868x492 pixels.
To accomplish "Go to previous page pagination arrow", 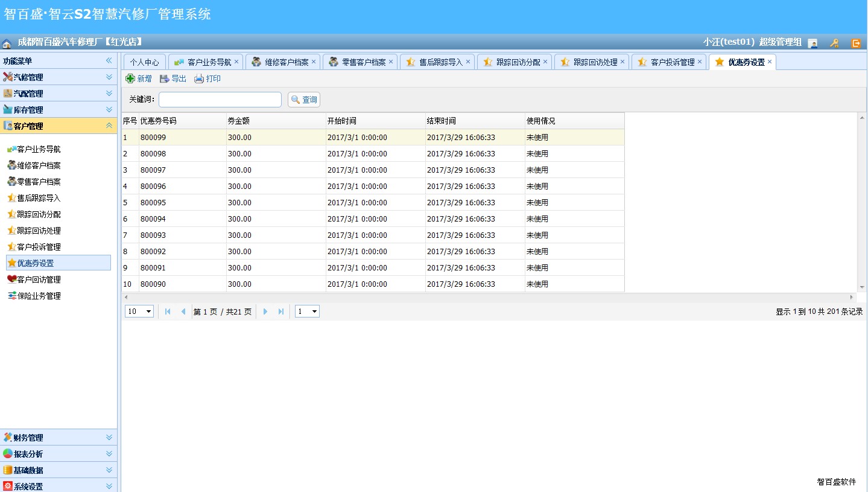I will click(x=183, y=311).
